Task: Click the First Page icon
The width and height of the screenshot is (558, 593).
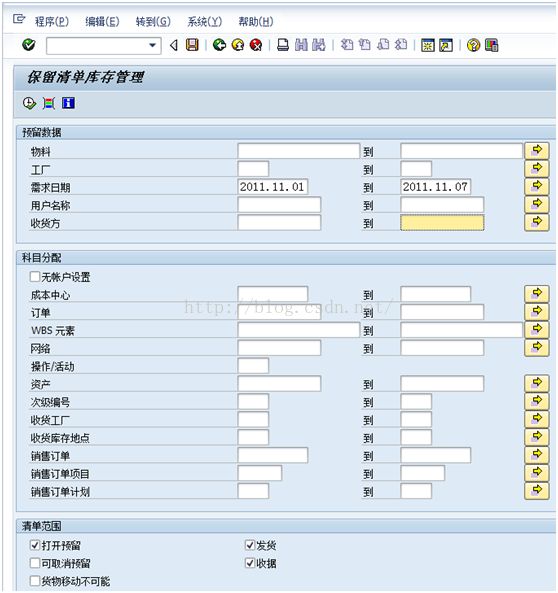Action: click(x=347, y=45)
